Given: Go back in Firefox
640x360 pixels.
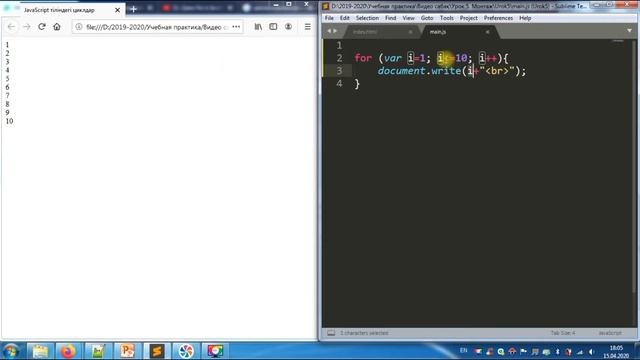Looking at the screenshot, I should click(11, 27).
